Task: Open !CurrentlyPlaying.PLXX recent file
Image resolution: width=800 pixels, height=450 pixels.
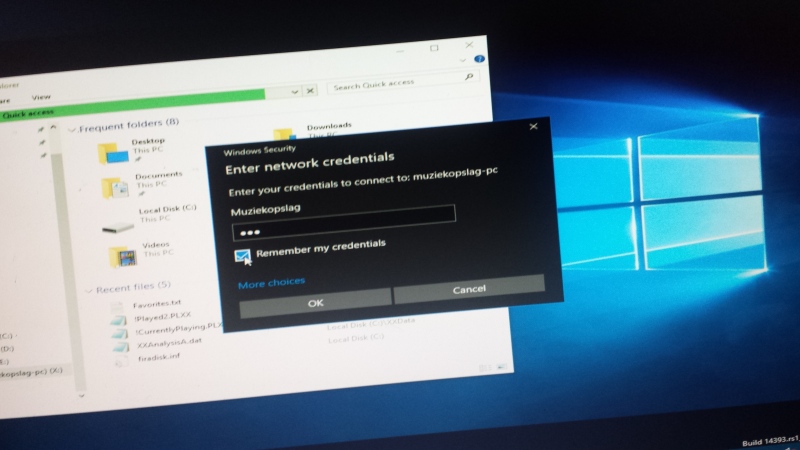Action: 179,329
